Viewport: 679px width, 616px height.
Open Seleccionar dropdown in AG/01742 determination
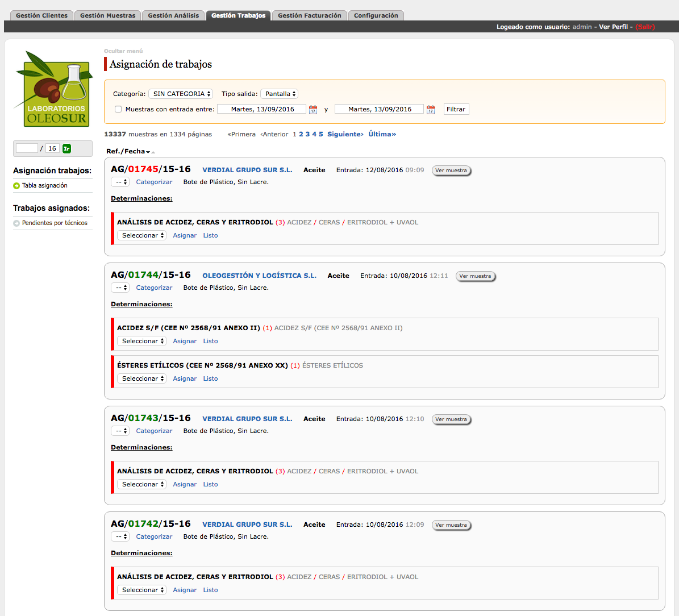click(x=142, y=590)
